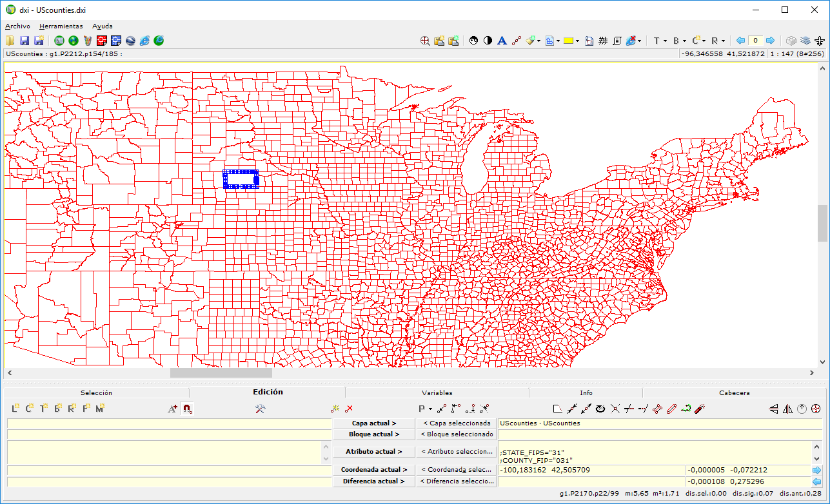
Task: Click the open folder icon in toolbar
Action: [11, 41]
